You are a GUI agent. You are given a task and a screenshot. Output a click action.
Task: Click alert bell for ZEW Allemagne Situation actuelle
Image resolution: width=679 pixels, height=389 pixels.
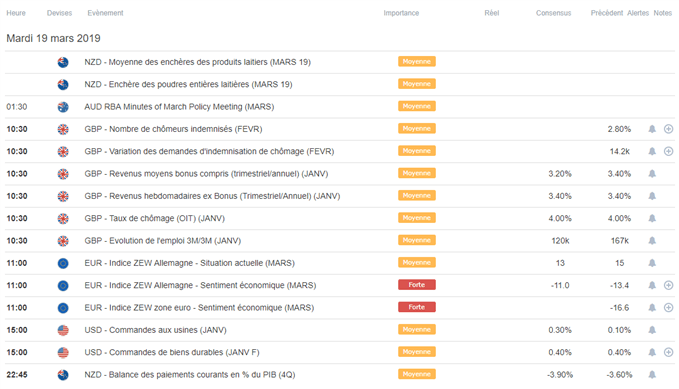click(x=652, y=263)
